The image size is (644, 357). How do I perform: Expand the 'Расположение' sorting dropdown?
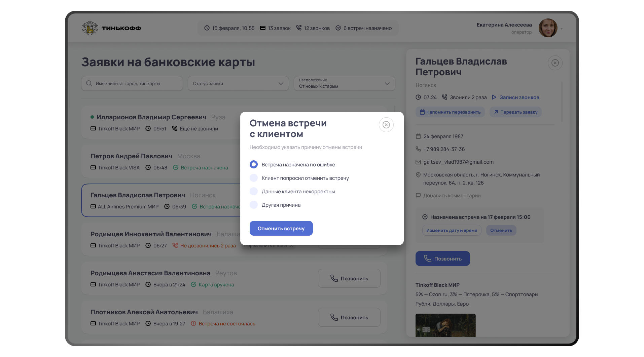tap(344, 83)
